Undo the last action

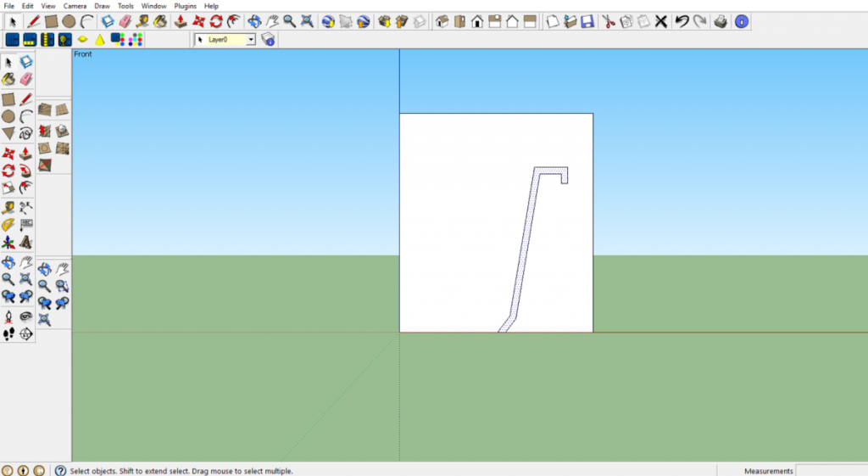[x=682, y=21]
